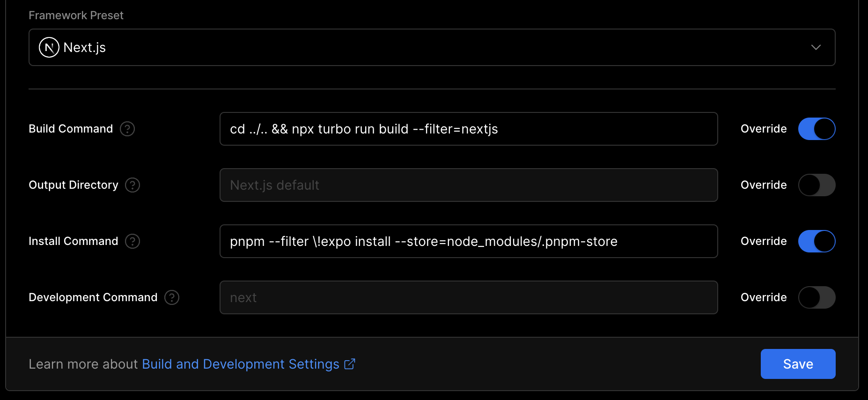
Task: Enable the Development Command override toggle
Action: click(x=817, y=297)
